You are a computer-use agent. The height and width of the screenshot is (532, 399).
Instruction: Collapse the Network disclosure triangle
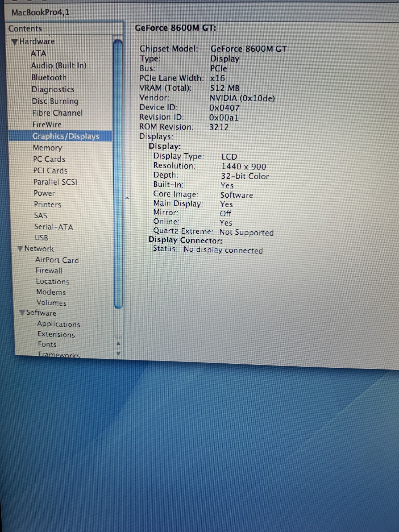coord(20,249)
